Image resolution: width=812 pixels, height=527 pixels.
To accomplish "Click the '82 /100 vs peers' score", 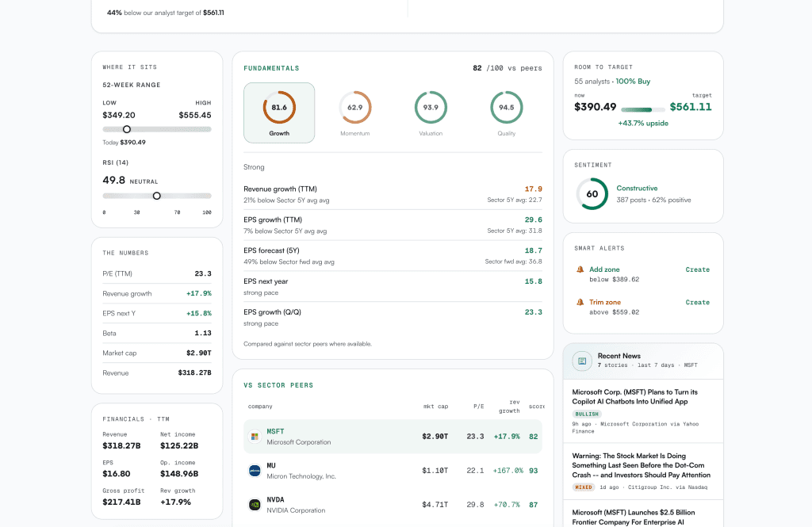I will 507,68.
